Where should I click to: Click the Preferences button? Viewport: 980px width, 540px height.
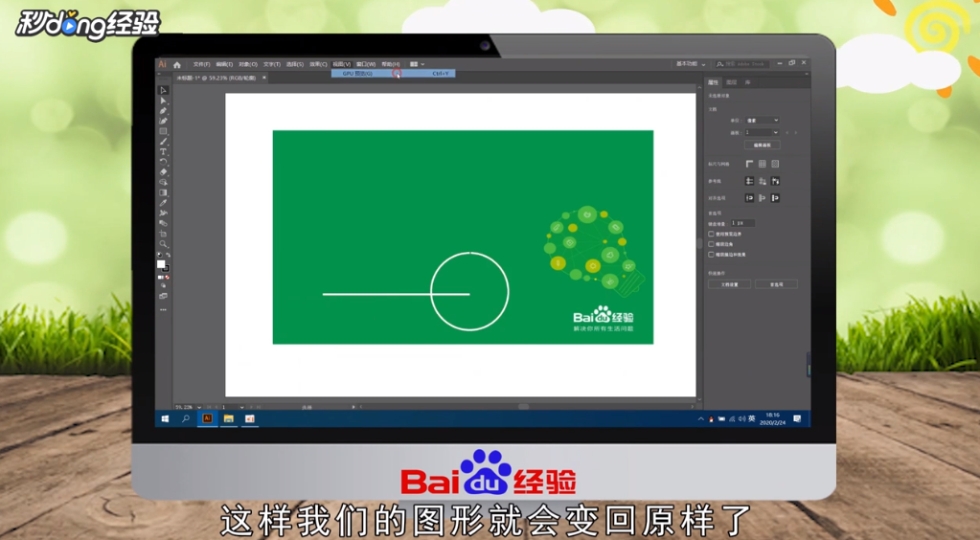[776, 284]
